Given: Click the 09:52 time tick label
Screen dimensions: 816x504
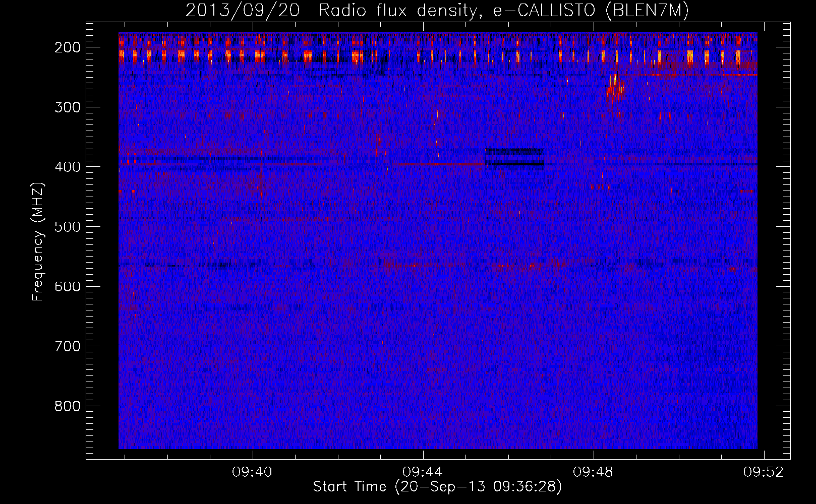Looking at the screenshot, I should point(764,472).
